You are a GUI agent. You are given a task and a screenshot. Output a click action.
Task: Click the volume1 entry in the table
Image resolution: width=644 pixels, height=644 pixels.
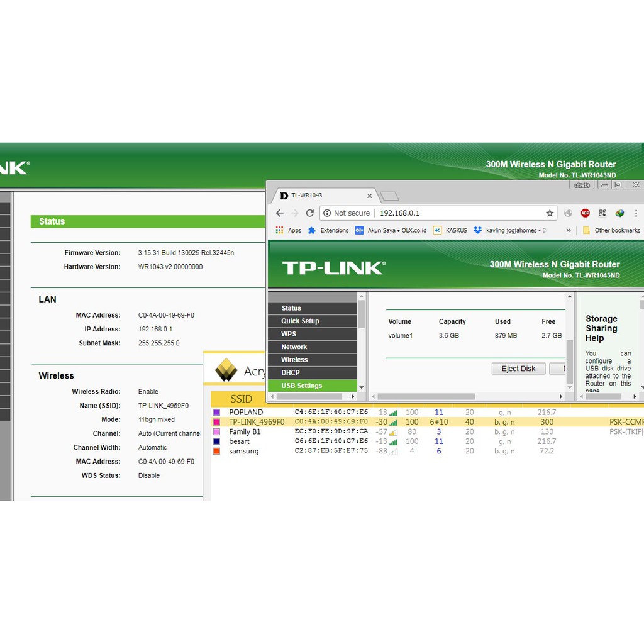click(401, 336)
